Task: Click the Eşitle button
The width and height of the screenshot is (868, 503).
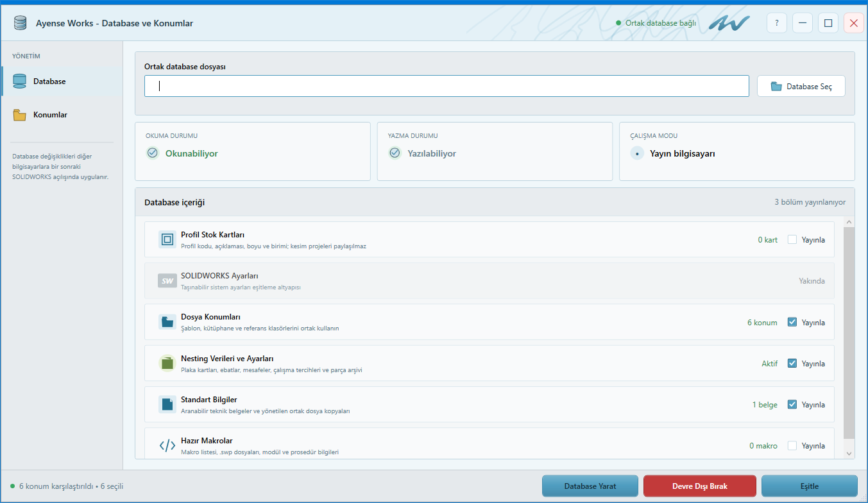Action: pos(810,486)
